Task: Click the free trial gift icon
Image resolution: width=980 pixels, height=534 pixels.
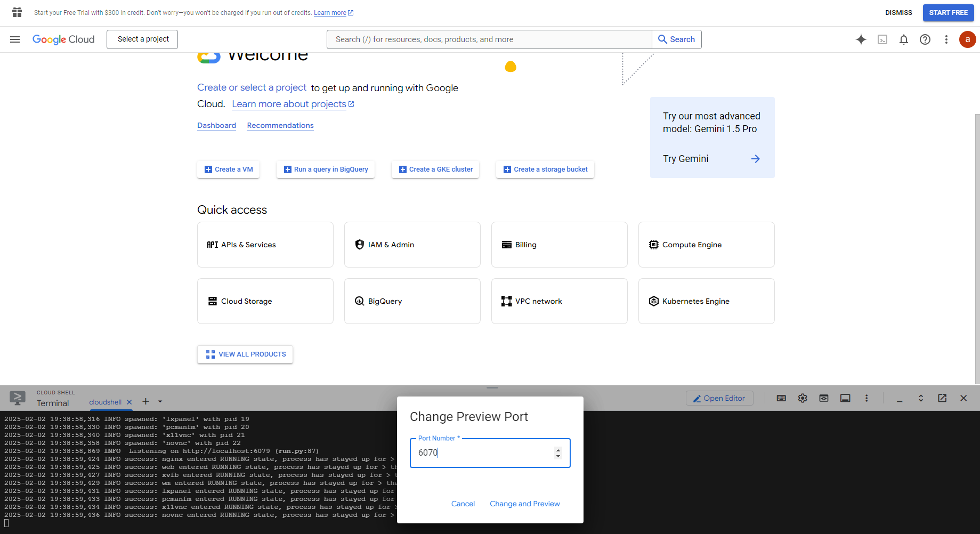Action: coord(17,12)
